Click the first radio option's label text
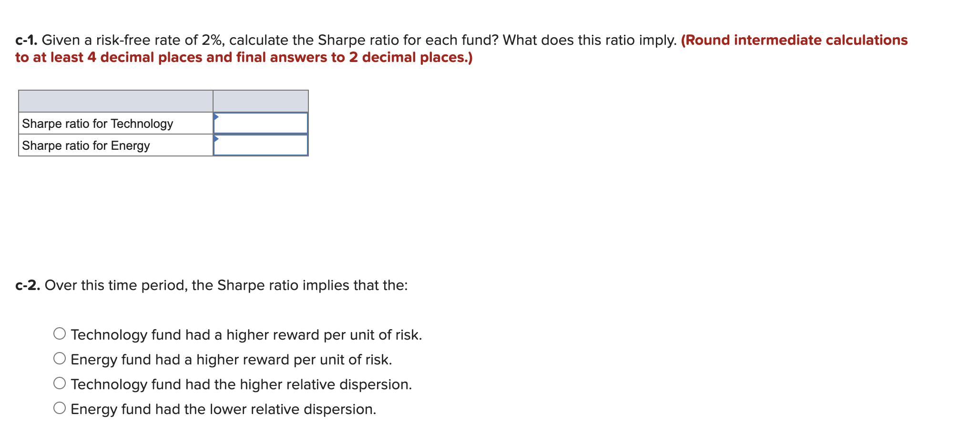 pyautogui.click(x=246, y=334)
